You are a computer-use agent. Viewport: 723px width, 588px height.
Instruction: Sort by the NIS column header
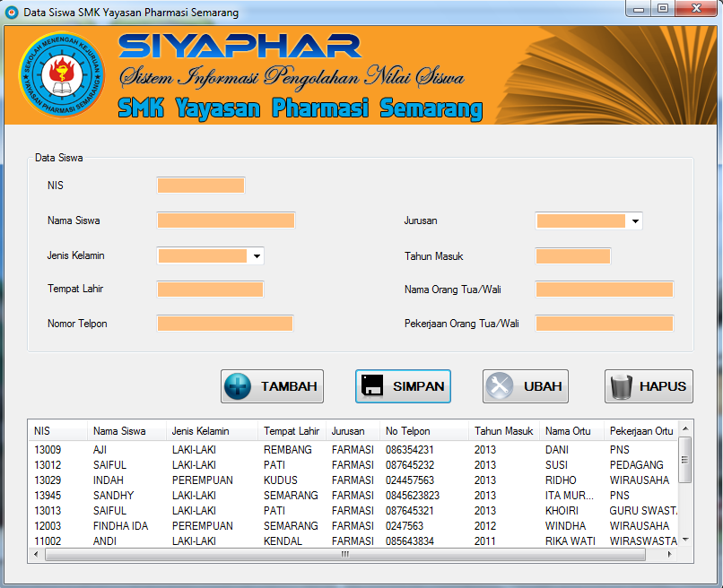[57, 431]
